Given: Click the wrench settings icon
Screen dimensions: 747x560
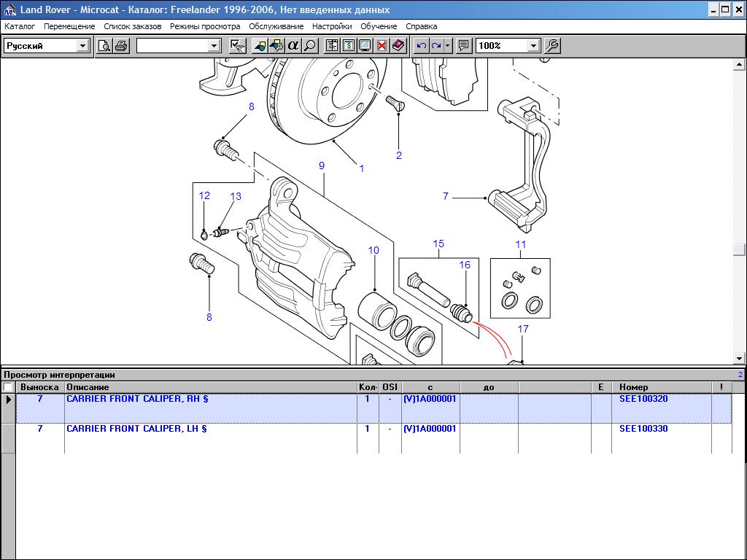Looking at the screenshot, I should (551, 46).
